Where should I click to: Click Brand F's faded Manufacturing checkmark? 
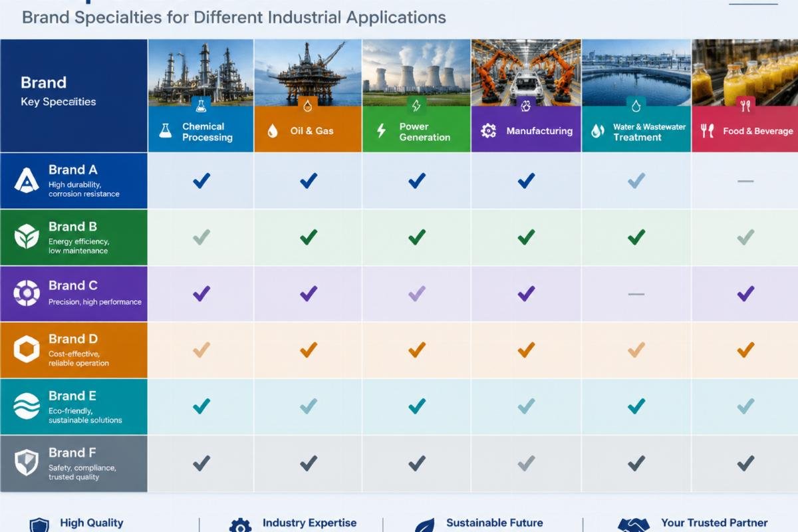point(526,463)
